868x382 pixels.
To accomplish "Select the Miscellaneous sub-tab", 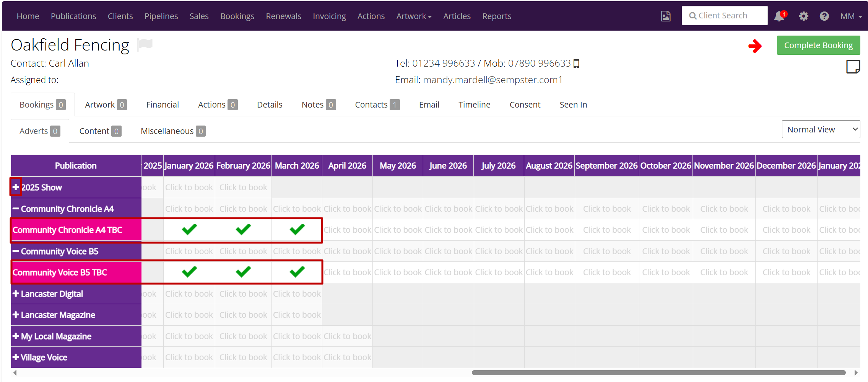I will click(x=173, y=131).
